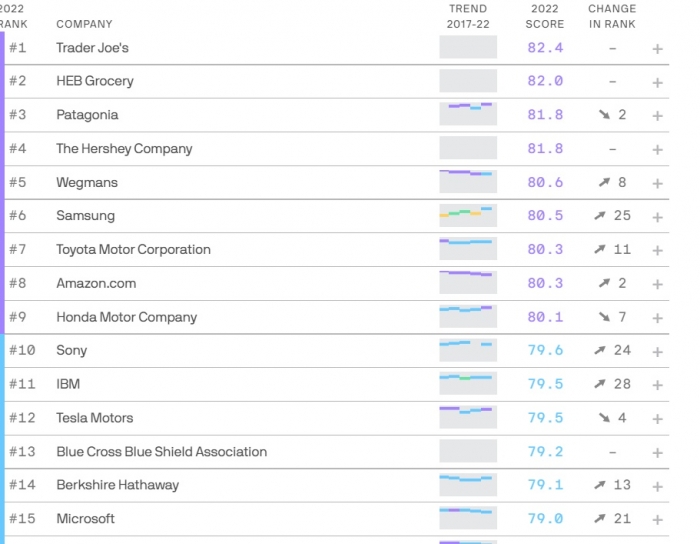Select Blue Cross Blue Shield Association name
Image resolution: width=700 pixels, height=544 pixels.
[161, 451]
